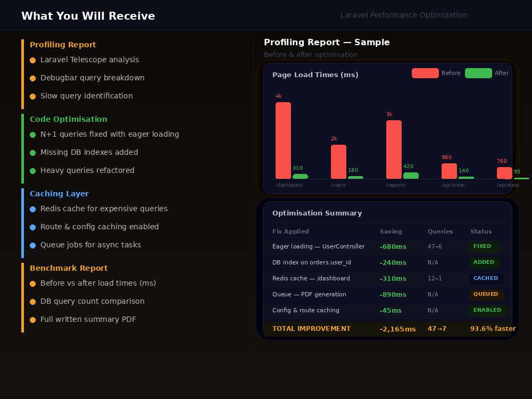Screen dimensions: 532x399
Task: Click the -890ms saving value
Action: click(x=393, y=295)
